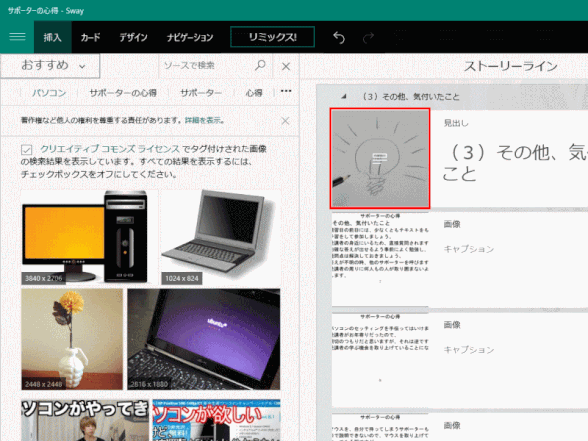Click the second image card thumbnail パソコンのセッティング
This screenshot has width=588, height=441.
click(x=380, y=359)
